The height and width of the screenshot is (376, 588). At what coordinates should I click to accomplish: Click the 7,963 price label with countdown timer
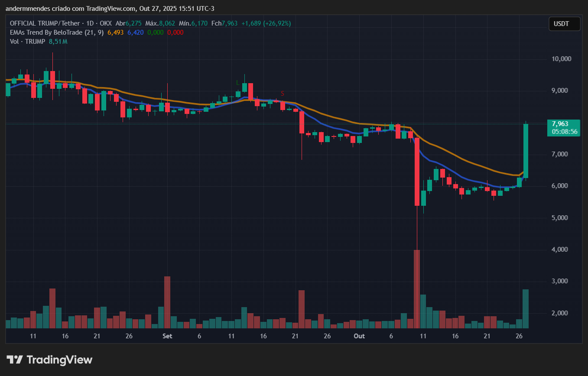pyautogui.click(x=563, y=128)
